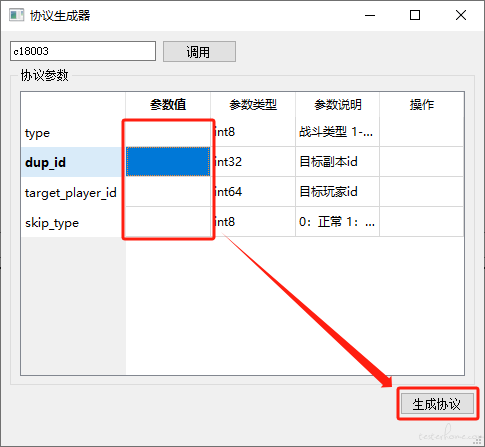This screenshot has height=447, width=485.
Task: Click the 协议生成器 app icon in the title bar
Action: pos(16,15)
